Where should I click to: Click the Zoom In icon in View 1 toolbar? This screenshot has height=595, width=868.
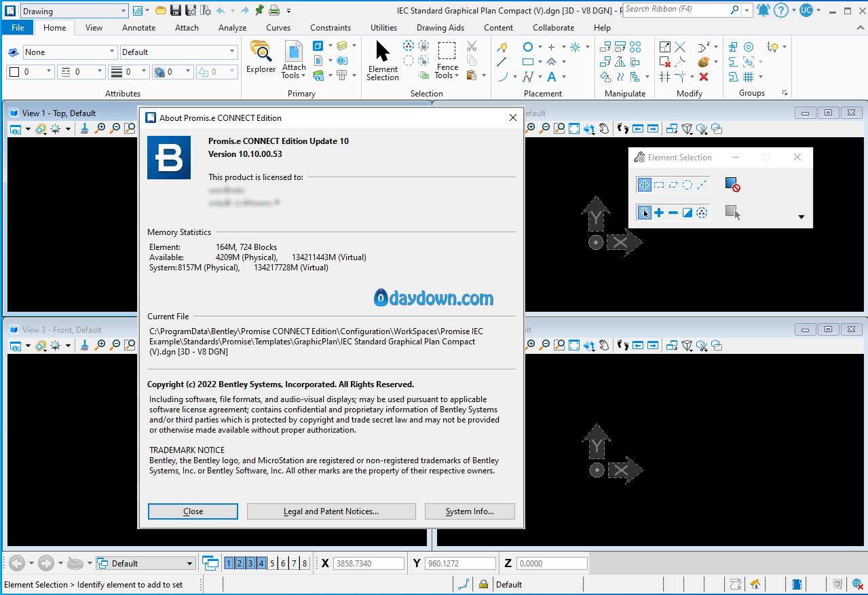point(100,128)
